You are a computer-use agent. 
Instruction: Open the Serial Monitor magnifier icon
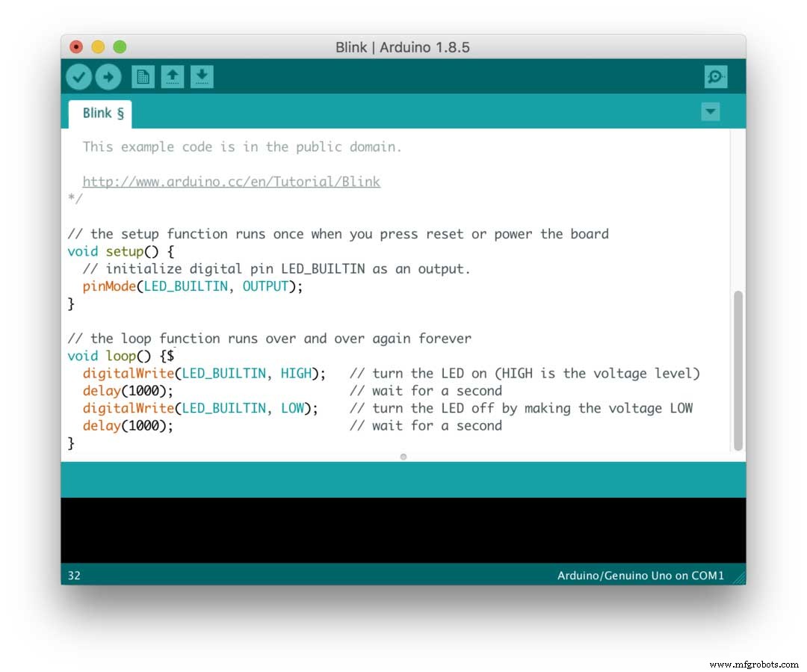click(715, 76)
